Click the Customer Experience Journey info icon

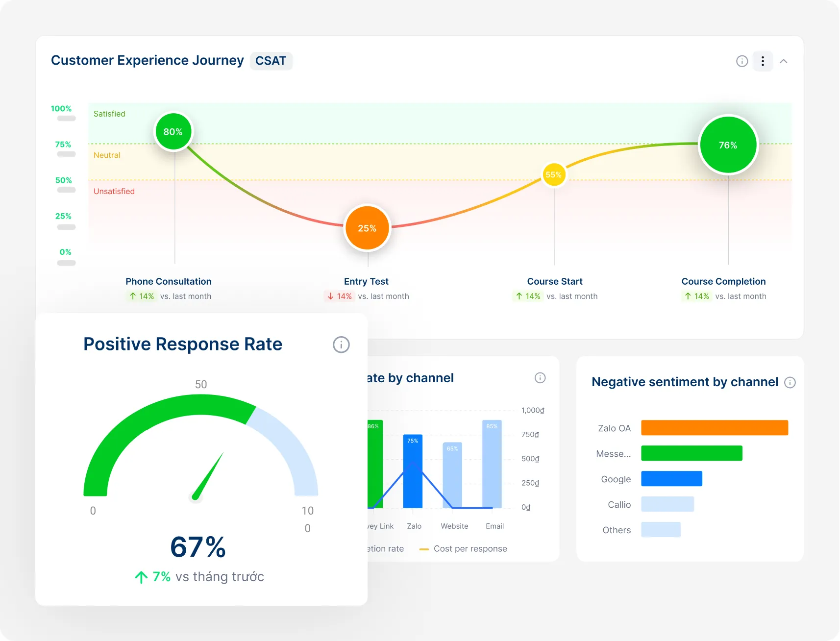point(742,61)
